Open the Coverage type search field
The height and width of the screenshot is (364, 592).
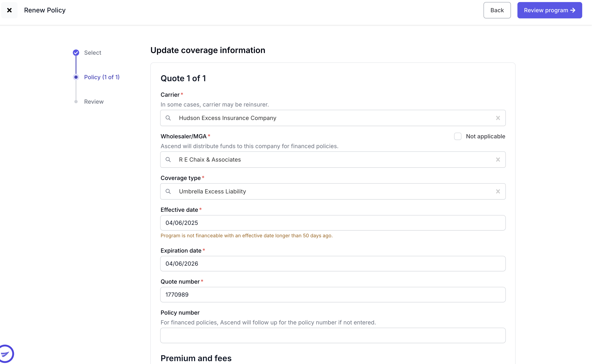333,191
